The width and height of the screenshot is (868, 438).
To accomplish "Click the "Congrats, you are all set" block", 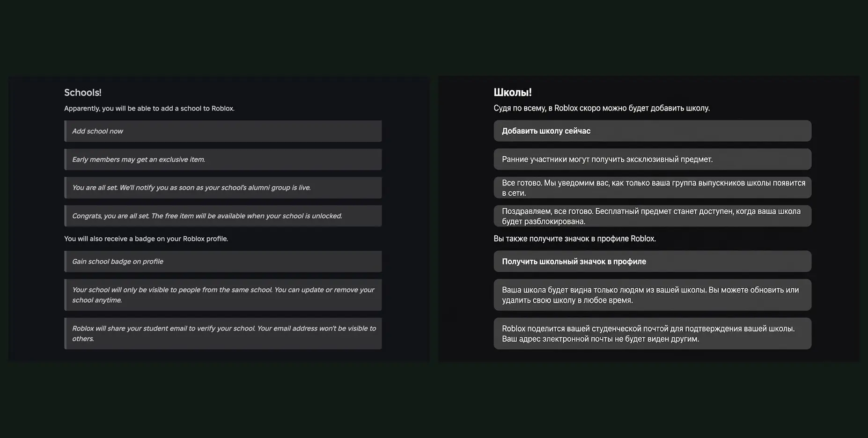I will (x=223, y=216).
